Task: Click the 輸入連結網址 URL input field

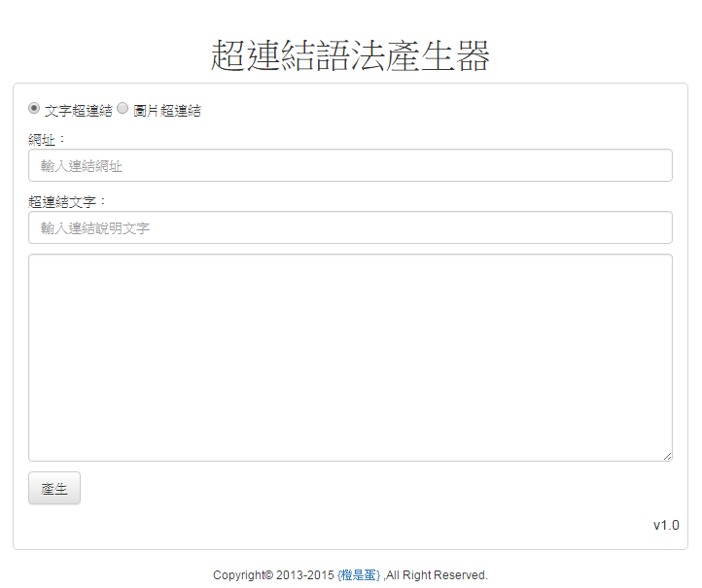Action: tap(350, 165)
